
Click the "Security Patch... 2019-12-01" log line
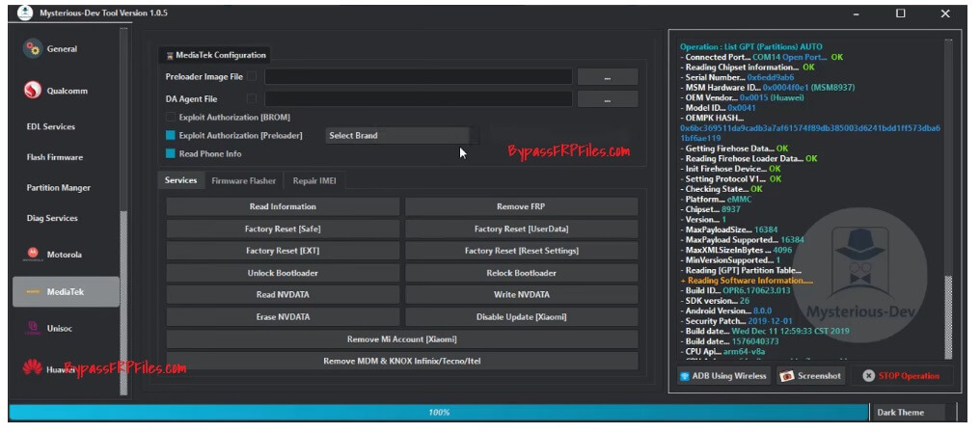[x=737, y=321]
